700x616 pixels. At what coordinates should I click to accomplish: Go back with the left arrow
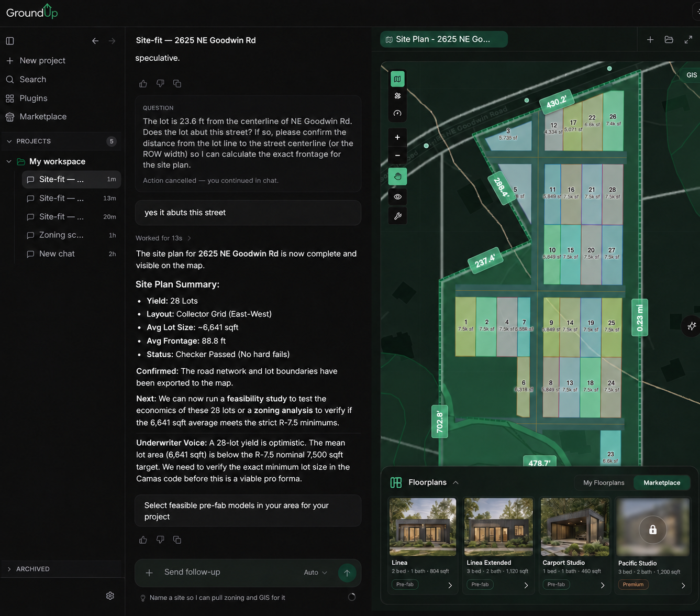tap(95, 41)
